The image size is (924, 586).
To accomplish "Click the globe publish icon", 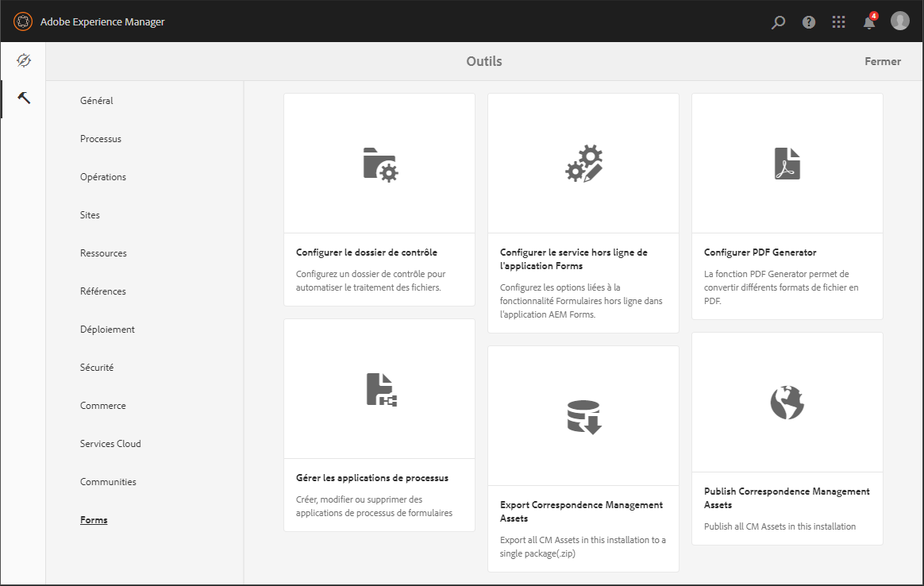I will coord(787,403).
